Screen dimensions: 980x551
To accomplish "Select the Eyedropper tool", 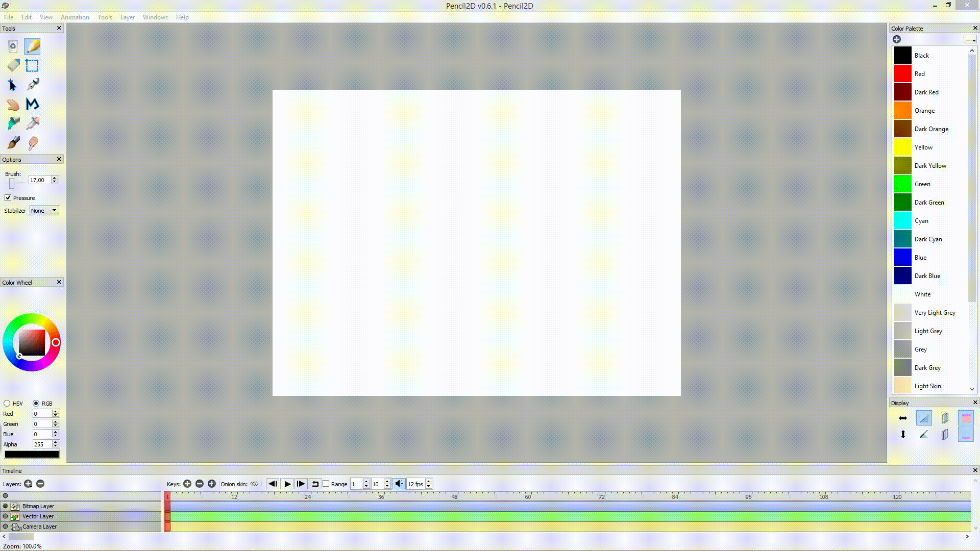I will 33,123.
